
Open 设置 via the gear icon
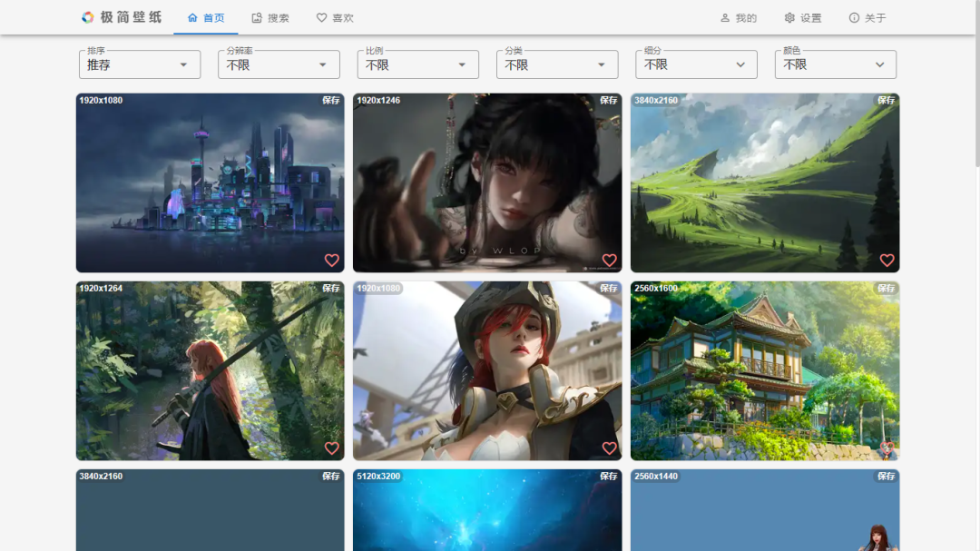[x=789, y=18]
